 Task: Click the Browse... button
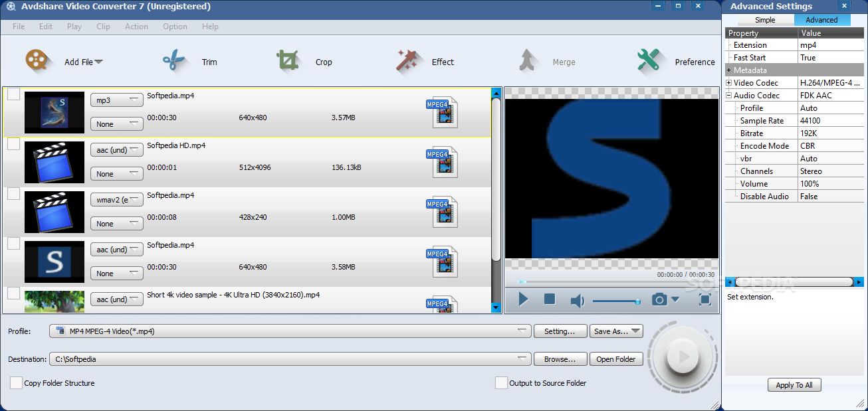[560, 359]
